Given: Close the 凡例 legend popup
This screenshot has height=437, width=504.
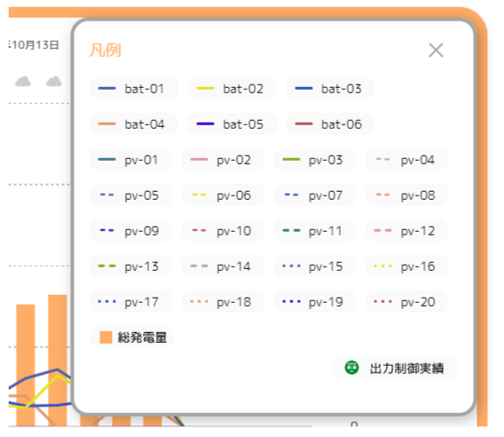Looking at the screenshot, I should coord(436,51).
